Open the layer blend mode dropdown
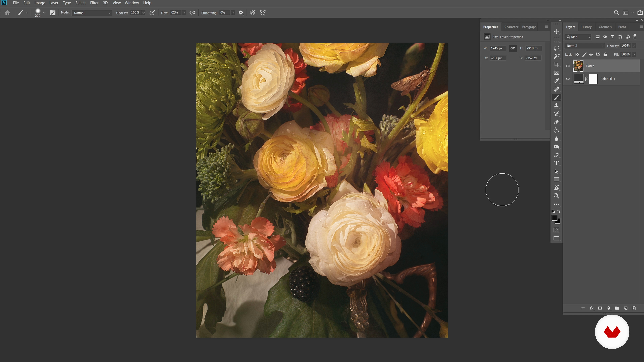 coord(585,46)
